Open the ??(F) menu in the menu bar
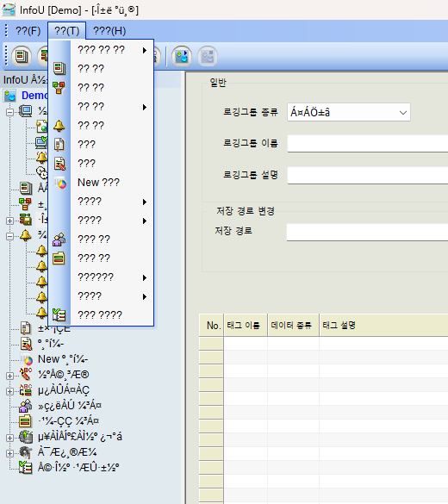 click(28, 31)
